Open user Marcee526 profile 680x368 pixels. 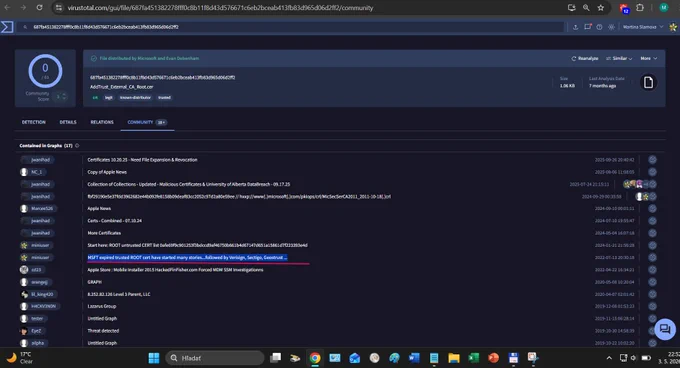tap(42, 208)
